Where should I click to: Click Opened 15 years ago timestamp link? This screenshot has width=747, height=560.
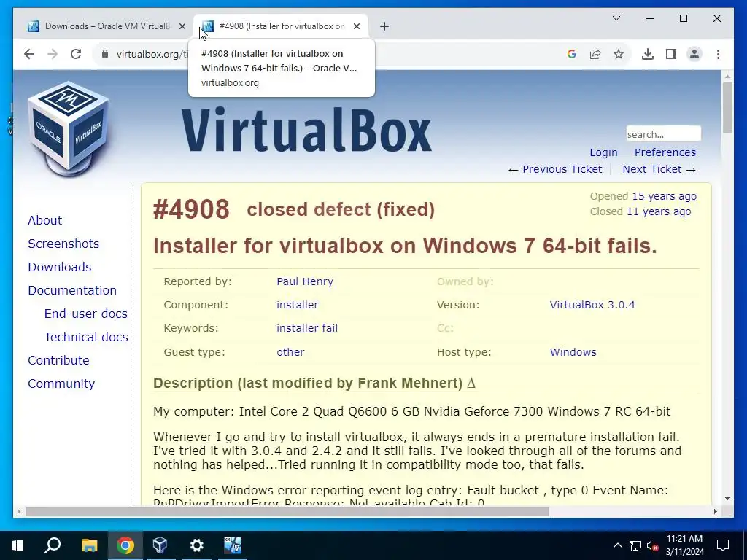664,196
